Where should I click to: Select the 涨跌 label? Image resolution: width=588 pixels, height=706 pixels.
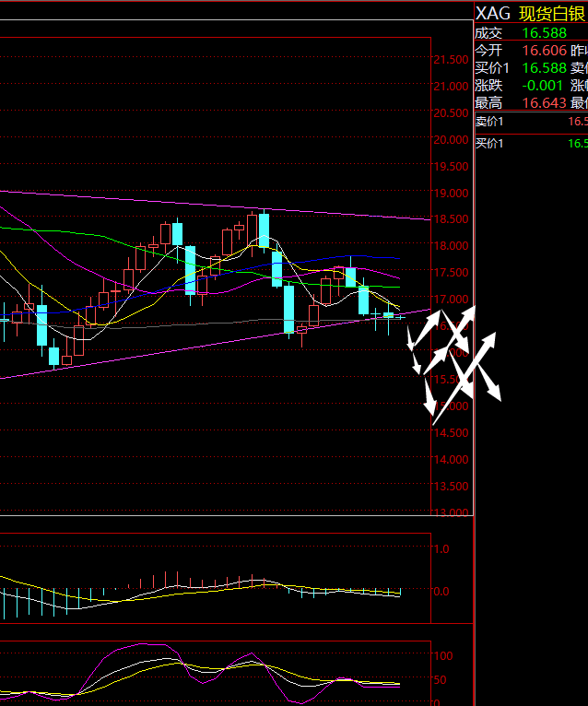click(x=489, y=86)
